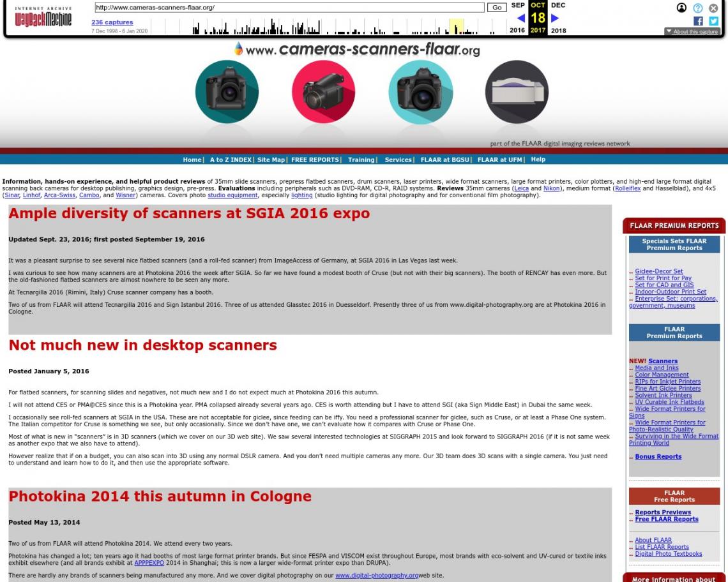This screenshot has height=582, width=728.
Task: Follow the APPPEXPO link
Action: click(x=149, y=563)
